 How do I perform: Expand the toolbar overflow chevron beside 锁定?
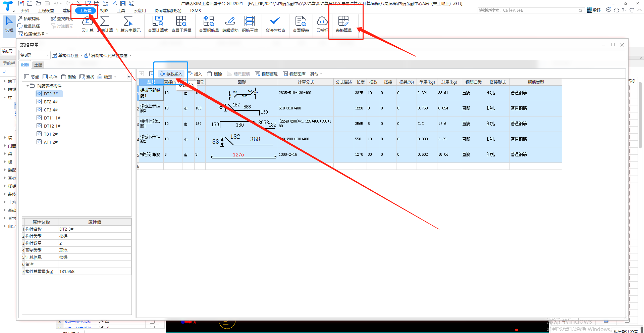point(129,77)
